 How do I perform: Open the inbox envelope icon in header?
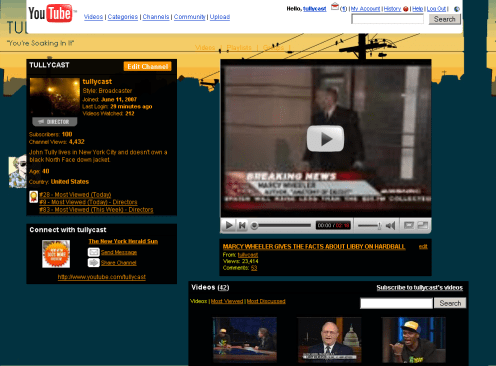click(335, 6)
